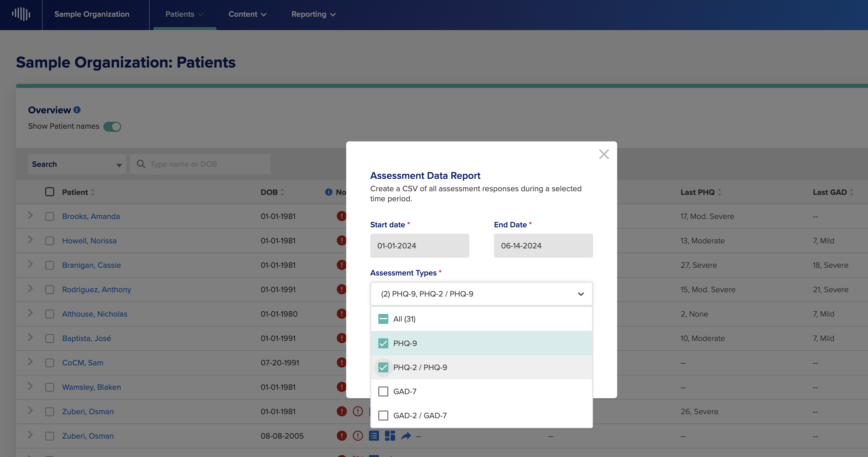868x457 pixels.
Task: Check the select-all patients header checkbox
Action: coord(50,192)
